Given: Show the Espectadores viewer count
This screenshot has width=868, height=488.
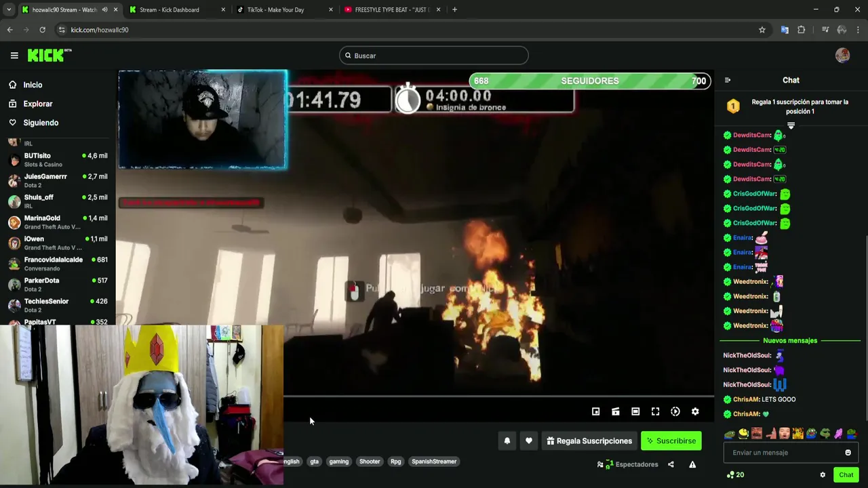Looking at the screenshot, I should (628, 464).
